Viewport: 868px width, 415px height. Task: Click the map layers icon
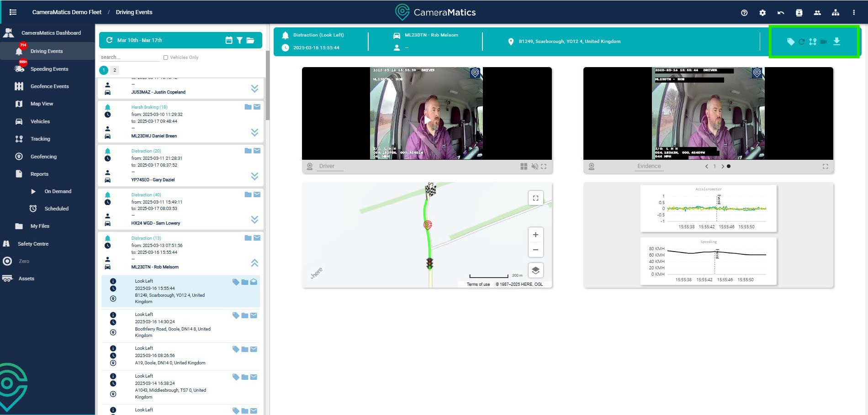535,271
